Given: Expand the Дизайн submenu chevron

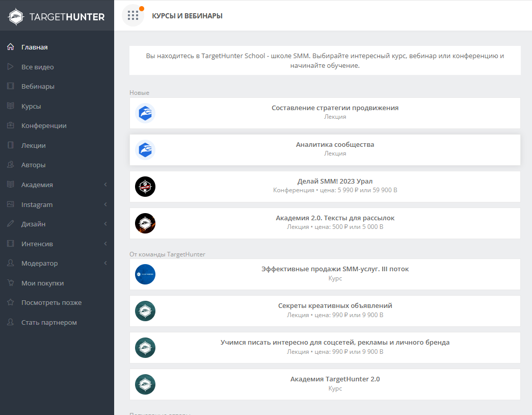Looking at the screenshot, I should coord(105,224).
